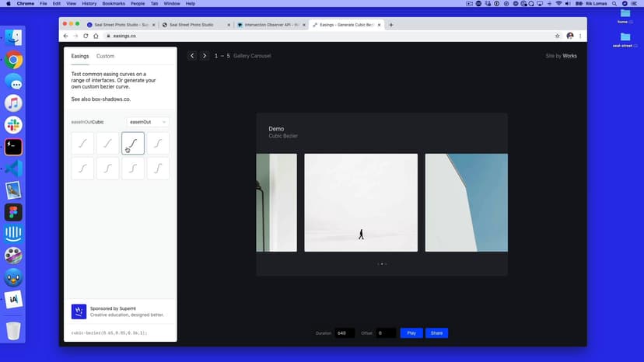Viewport: 644px width, 362px height.
Task: Open Figma from the dock
Action: pos(13,212)
